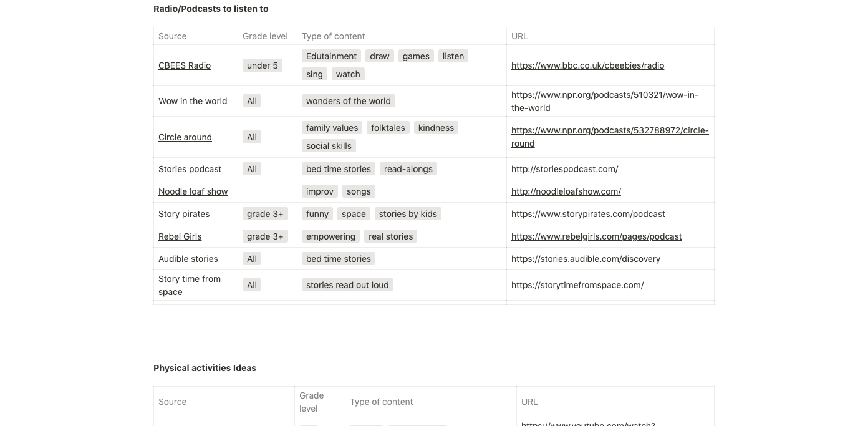868x426 pixels.
Task: Click the 'family values' tag
Action: [332, 128]
